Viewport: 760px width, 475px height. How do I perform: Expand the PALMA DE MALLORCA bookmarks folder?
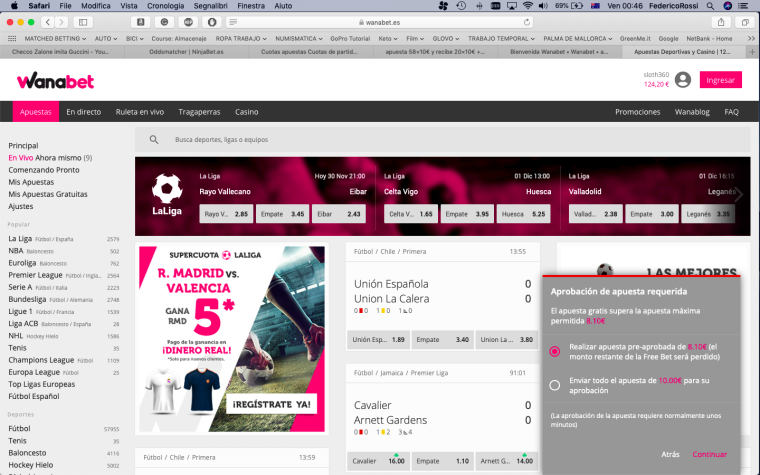577,38
